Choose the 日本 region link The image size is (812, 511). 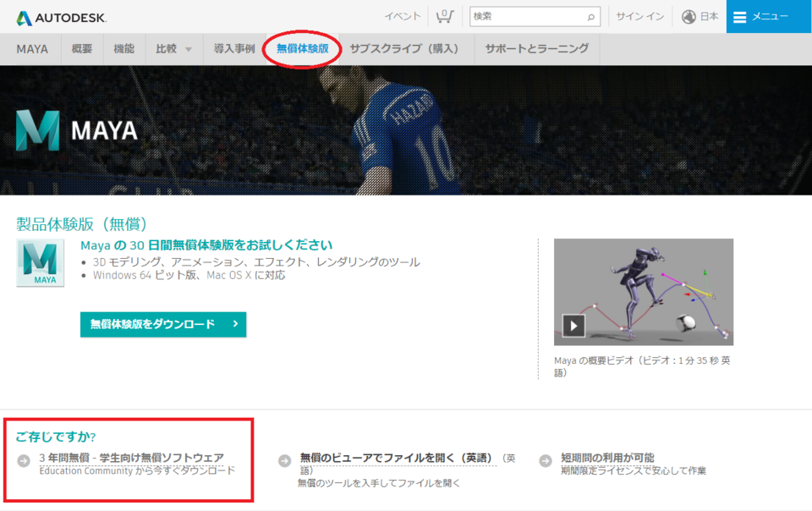point(709,17)
